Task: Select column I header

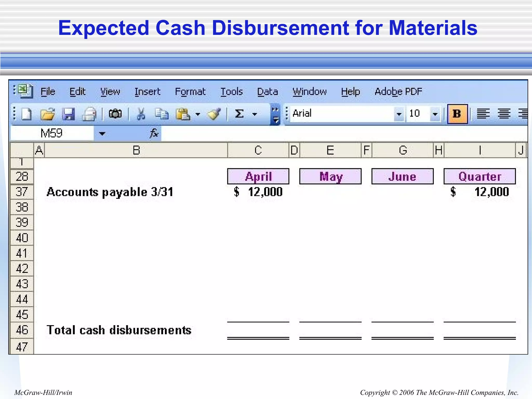Action: 480,150
